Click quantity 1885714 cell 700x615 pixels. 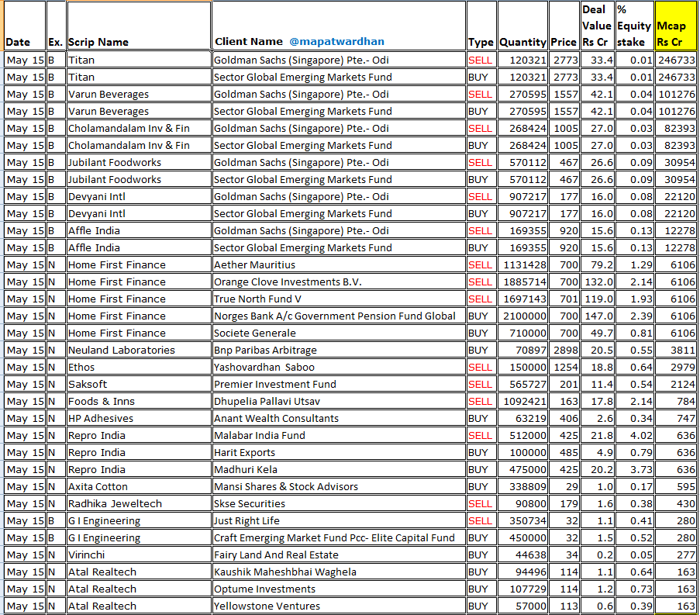[x=522, y=282]
